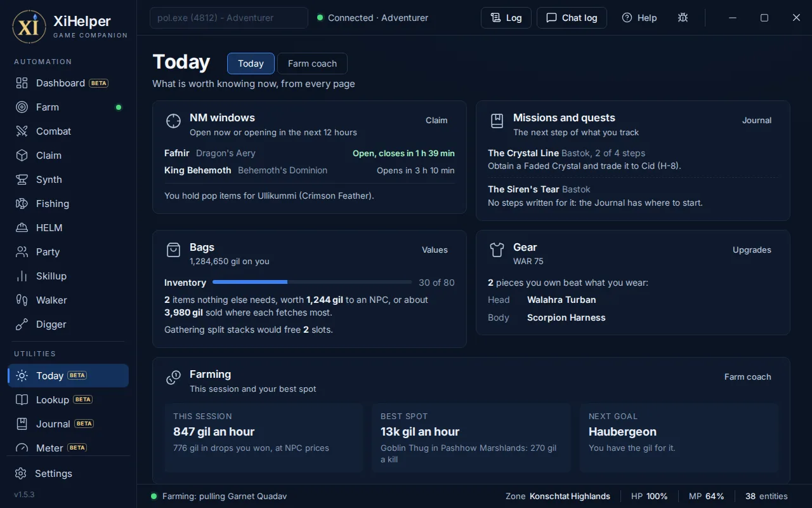This screenshot has height=508, width=812.
Task: Select the Lookup page label
Action: coord(53,399)
